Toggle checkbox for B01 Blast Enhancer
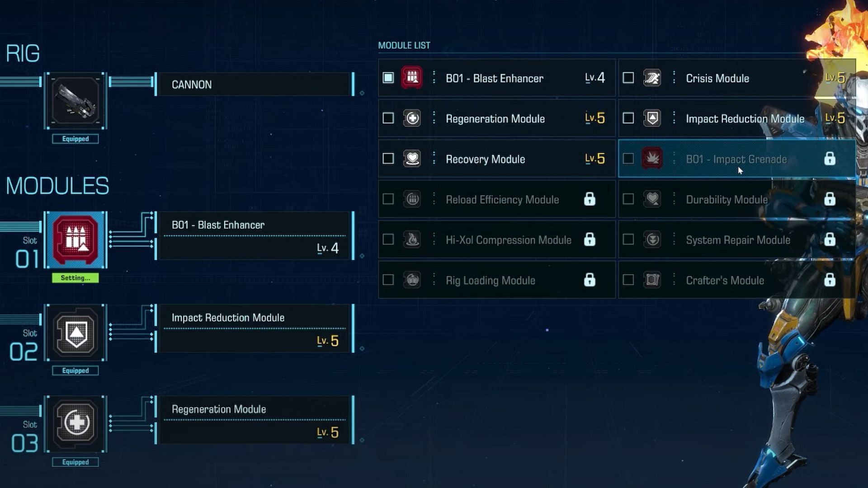The width and height of the screenshot is (868, 488). [x=388, y=78]
